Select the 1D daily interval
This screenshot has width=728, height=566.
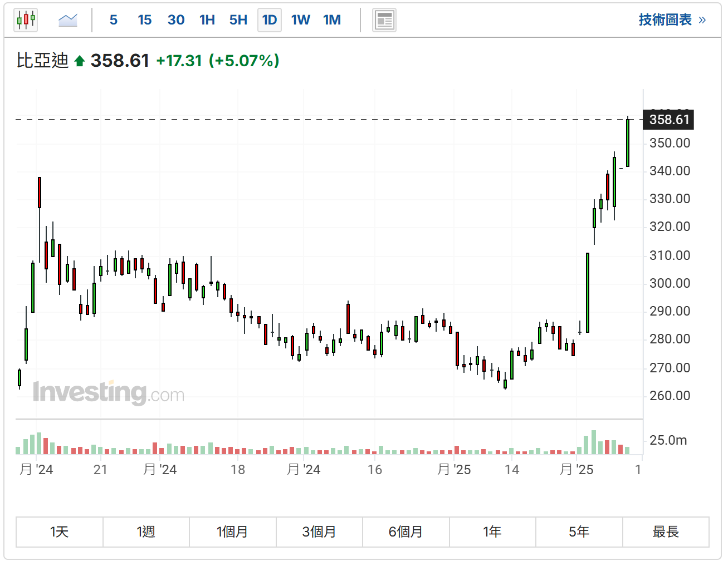pyautogui.click(x=270, y=20)
